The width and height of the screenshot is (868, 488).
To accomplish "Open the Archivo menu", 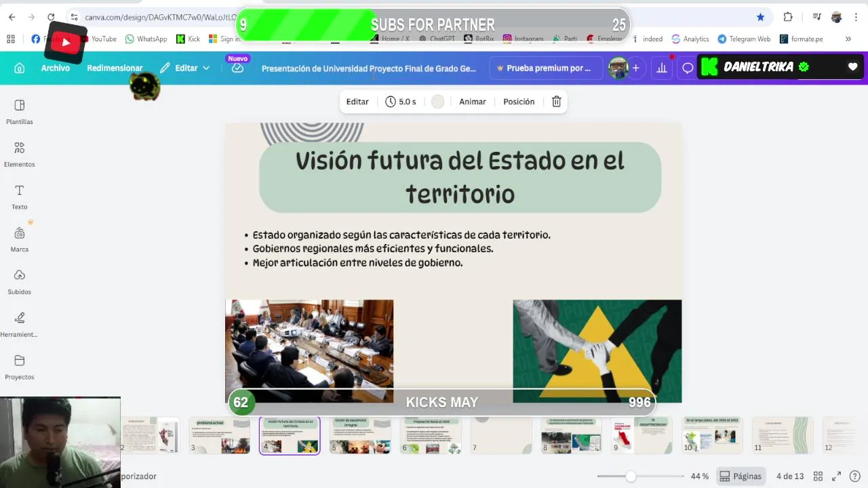I will point(55,68).
